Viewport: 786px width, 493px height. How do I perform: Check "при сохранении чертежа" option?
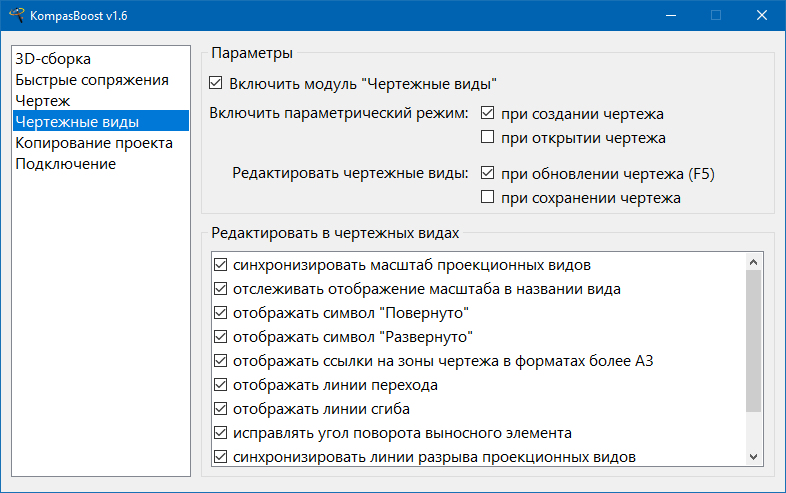pos(488,198)
